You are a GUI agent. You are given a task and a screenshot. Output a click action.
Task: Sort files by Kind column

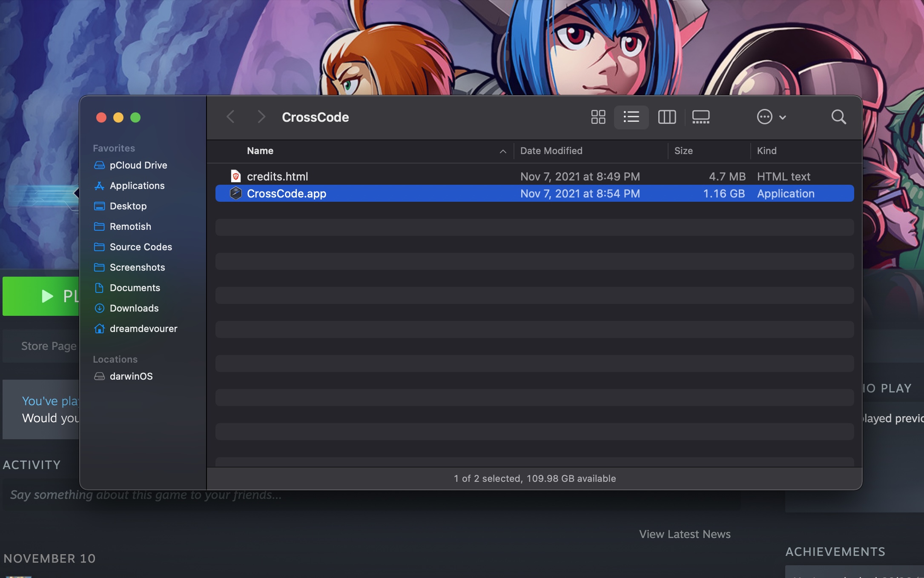coord(766,151)
